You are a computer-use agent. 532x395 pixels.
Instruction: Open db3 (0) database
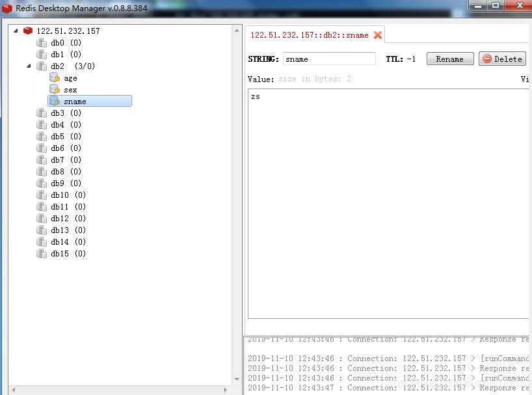[x=66, y=113]
